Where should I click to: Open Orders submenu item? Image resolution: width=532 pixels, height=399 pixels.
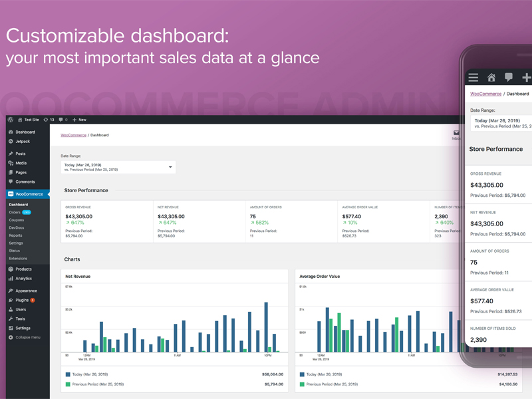tap(15, 212)
